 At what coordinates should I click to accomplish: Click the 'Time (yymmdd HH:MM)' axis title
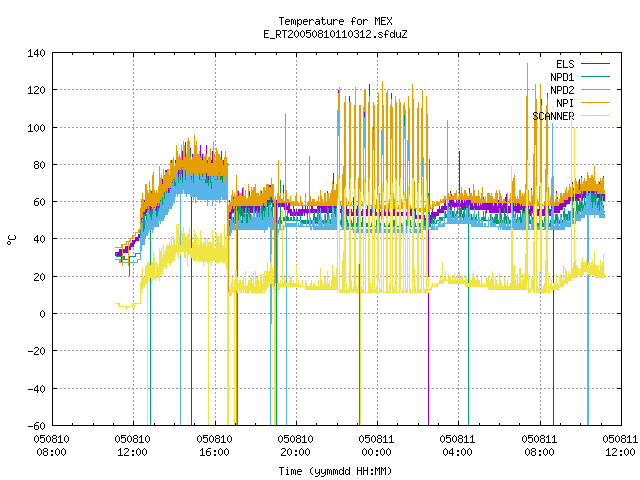[x=336, y=471]
